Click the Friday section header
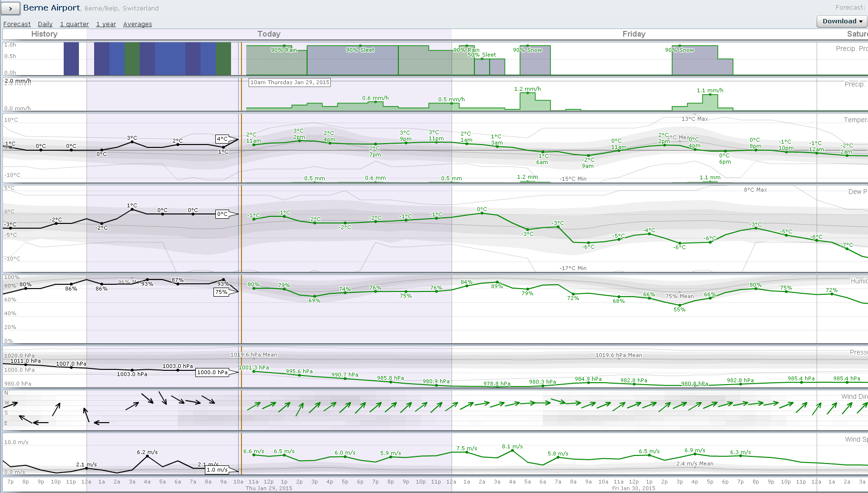Screen dimensions: 868x493 [634, 34]
